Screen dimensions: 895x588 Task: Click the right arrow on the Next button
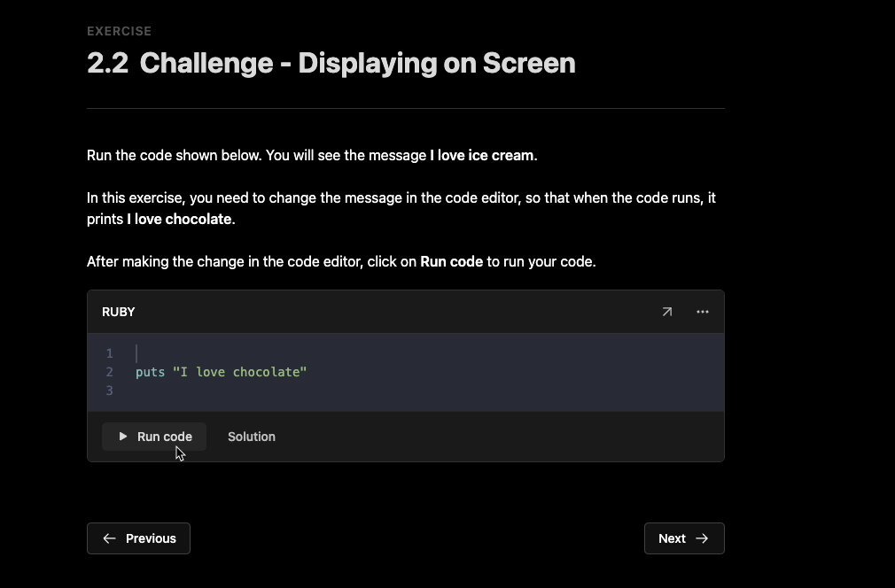[702, 538]
